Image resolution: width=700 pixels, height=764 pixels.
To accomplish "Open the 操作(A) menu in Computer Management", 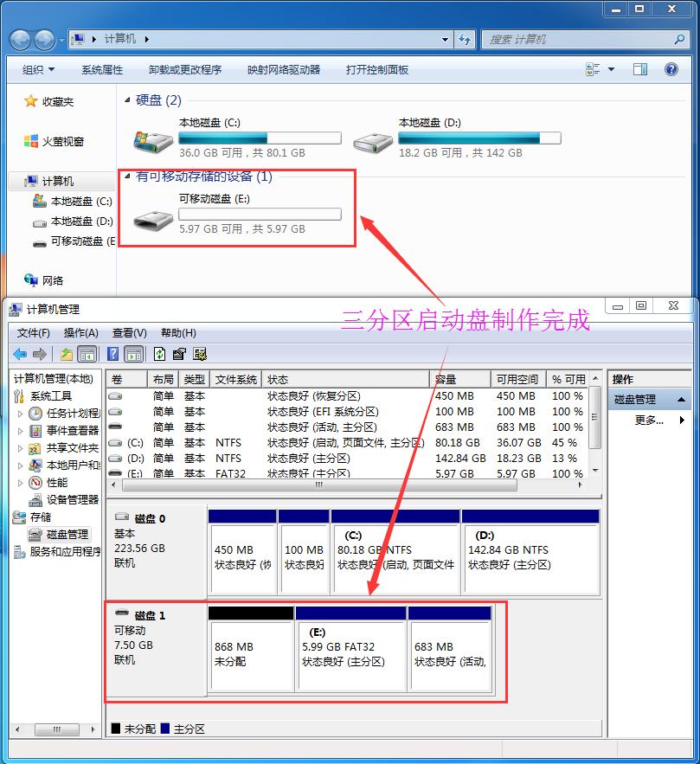I will 81,332.
